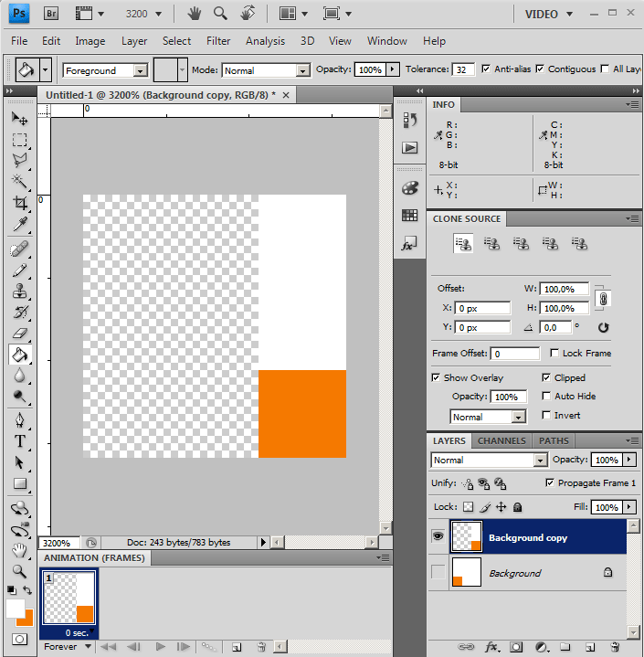The height and width of the screenshot is (657, 644).
Task: Hide the Background copy layer
Action: pyautogui.click(x=438, y=537)
